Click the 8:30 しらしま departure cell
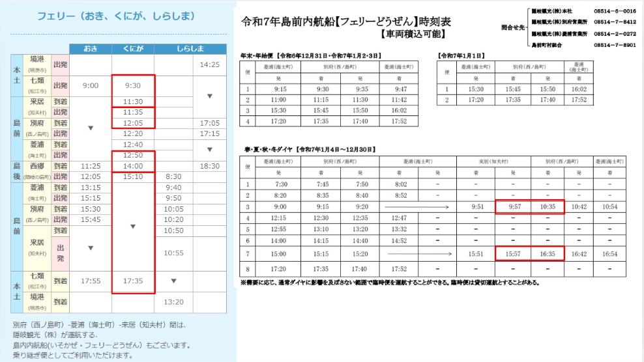 pyautogui.click(x=174, y=176)
